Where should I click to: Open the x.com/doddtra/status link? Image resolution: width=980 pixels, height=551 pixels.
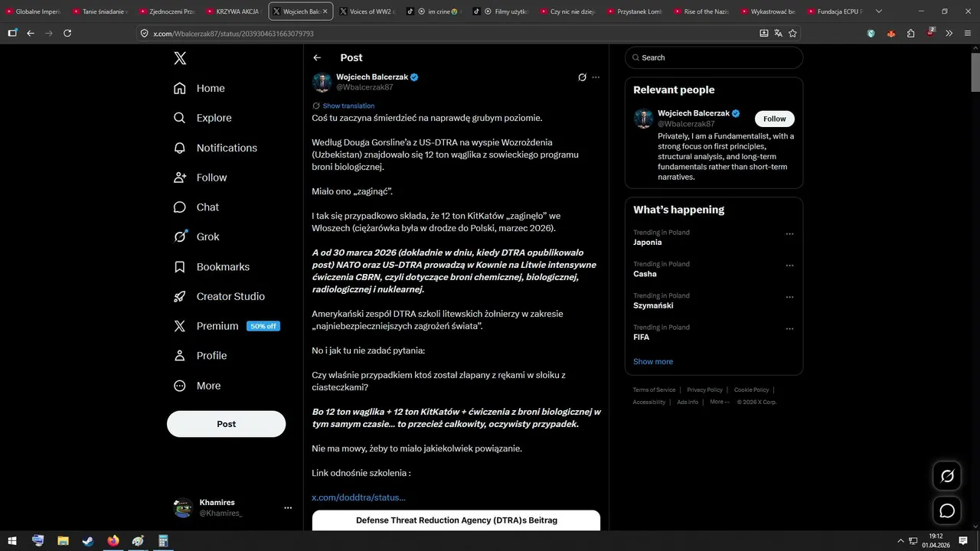(x=358, y=497)
